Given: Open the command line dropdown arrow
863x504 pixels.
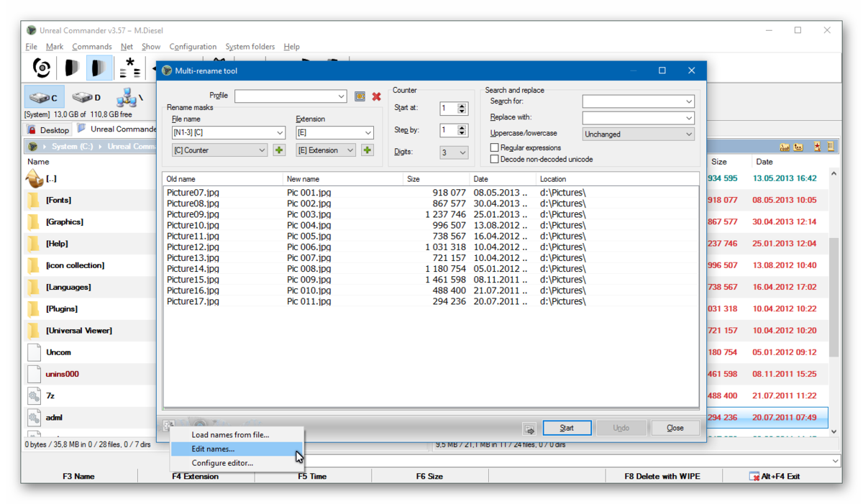Looking at the screenshot, I should 835,461.
